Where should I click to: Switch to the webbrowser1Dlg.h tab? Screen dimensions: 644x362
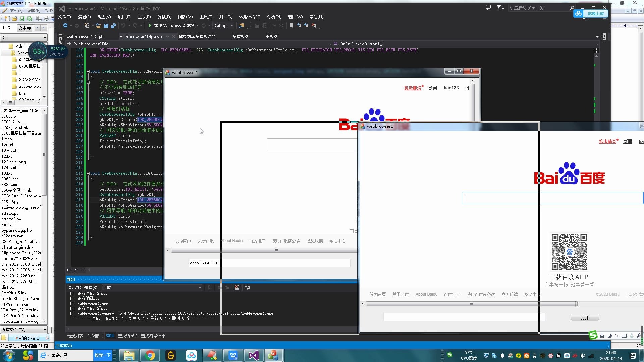tap(85, 36)
